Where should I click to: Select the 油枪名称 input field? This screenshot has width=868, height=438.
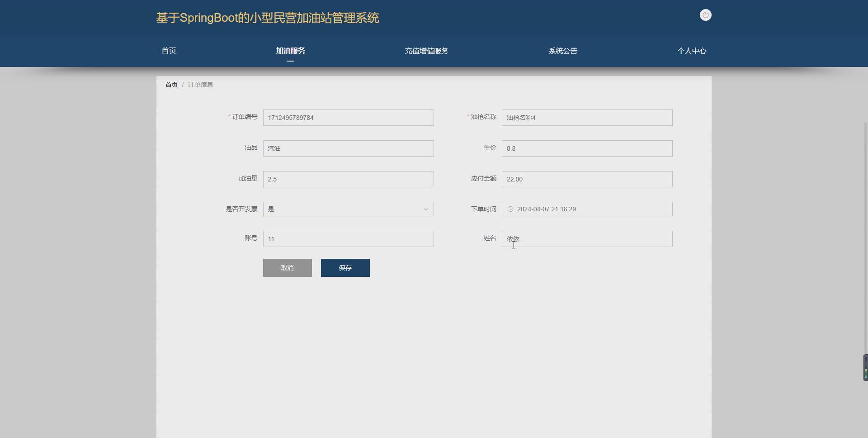(x=586, y=118)
